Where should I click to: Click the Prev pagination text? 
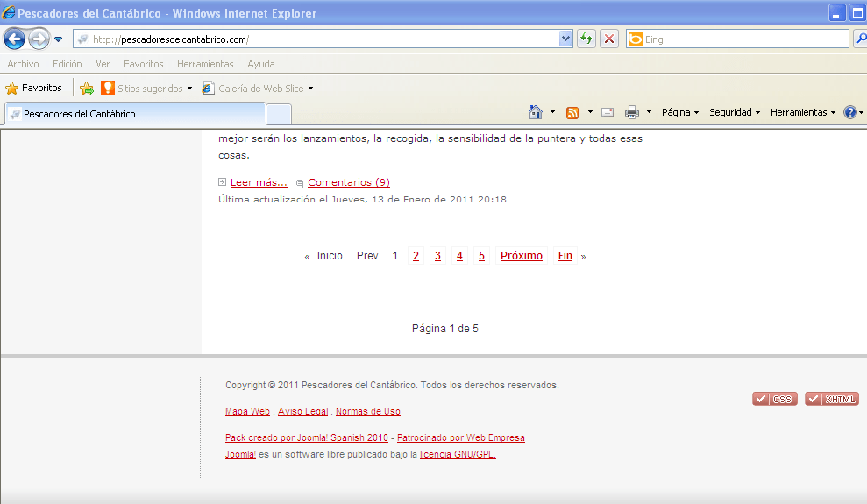click(x=367, y=256)
